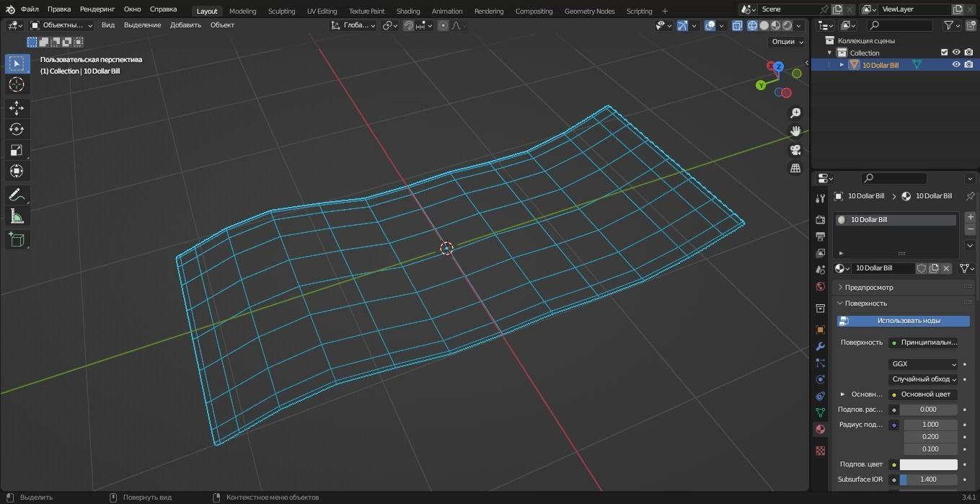The width and height of the screenshot is (980, 504).
Task: Toggle snapping magnet in viewport header
Action: click(409, 25)
